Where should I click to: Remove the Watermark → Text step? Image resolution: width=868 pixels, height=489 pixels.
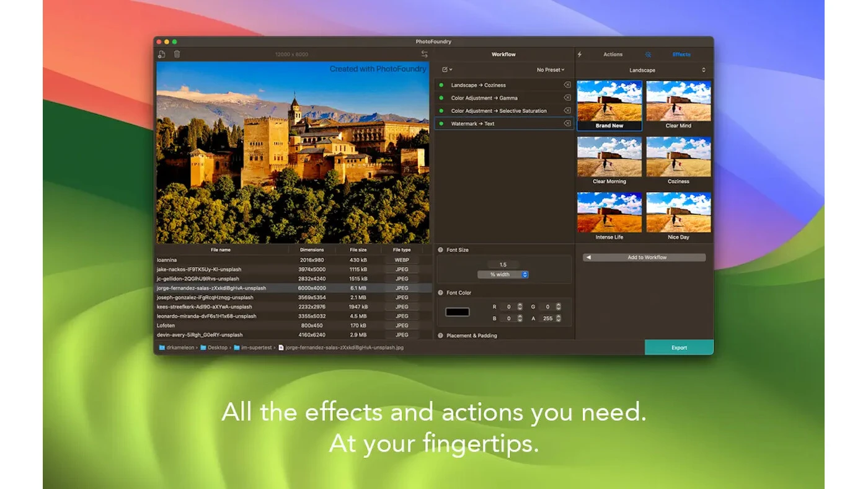coord(567,123)
